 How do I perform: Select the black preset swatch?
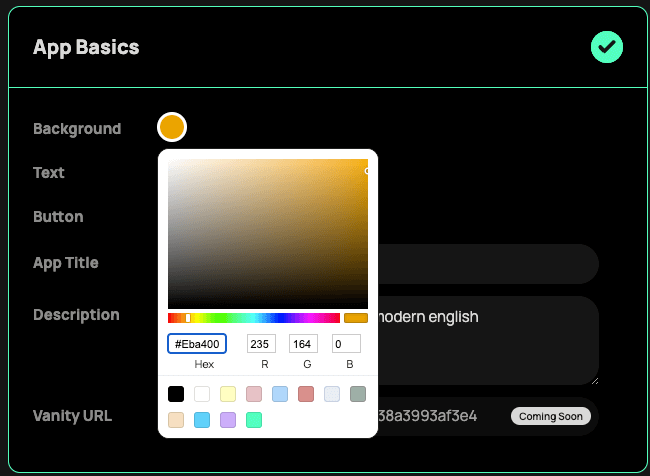[176, 394]
